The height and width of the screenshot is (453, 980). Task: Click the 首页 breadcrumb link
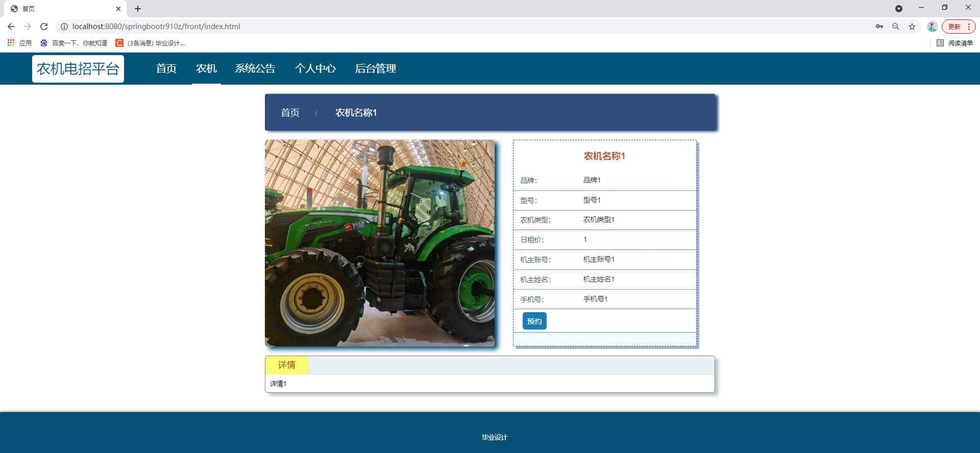tap(290, 113)
